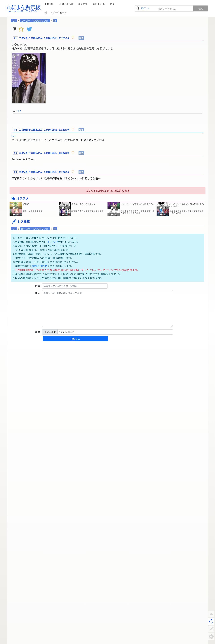Image resolution: width=215 pixels, height=644 pixels.
Task: Click the 本文 message textarea
Action: pyautogui.click(x=107, y=308)
